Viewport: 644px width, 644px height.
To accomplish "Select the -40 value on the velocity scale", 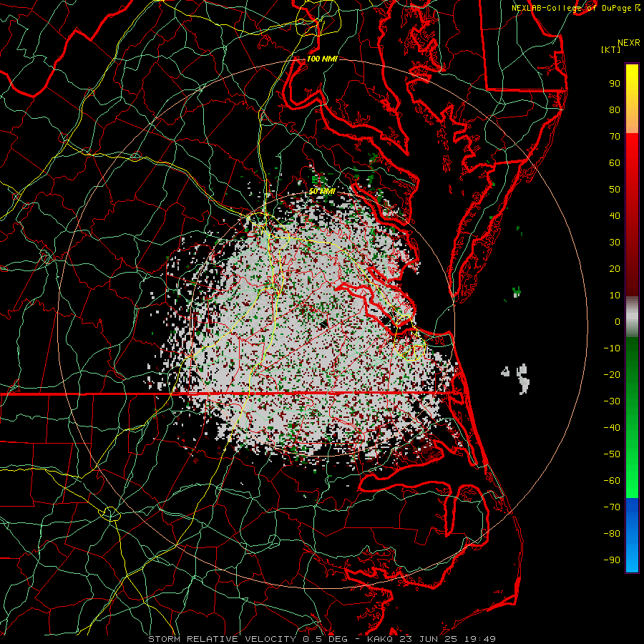I will click(612, 428).
